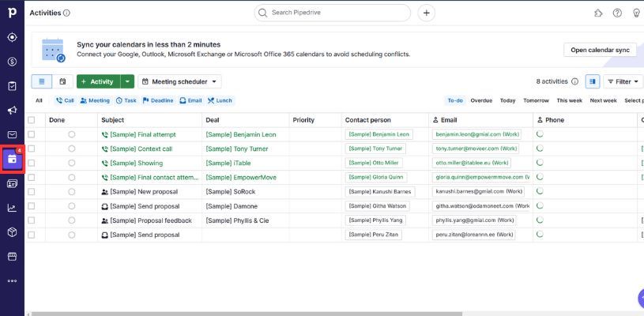Open Projects clipboard icon in sidebar

click(12, 86)
